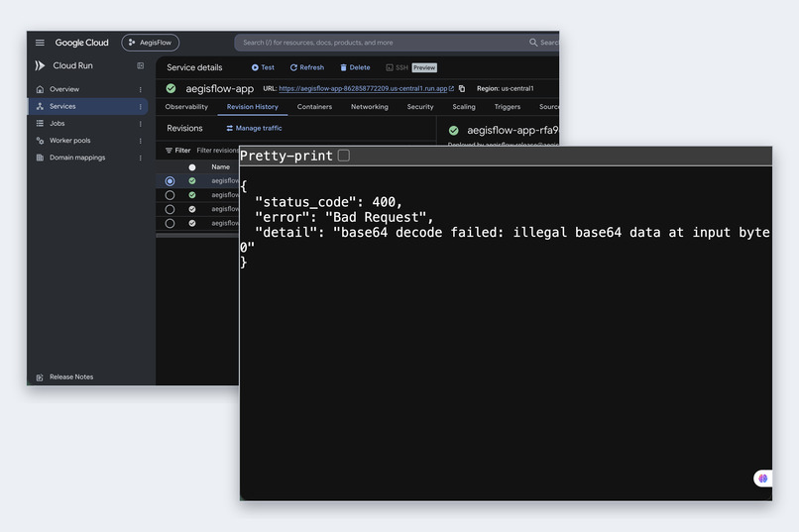The width and height of the screenshot is (799, 532).
Task: Switch to the Revision History tab
Action: (252, 107)
